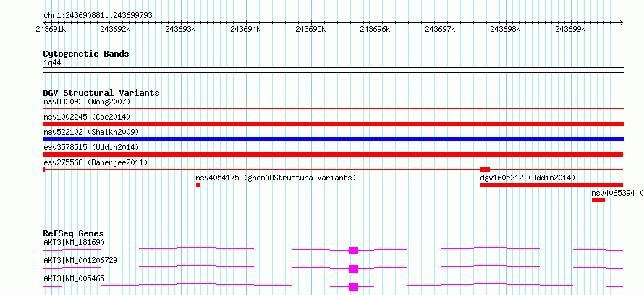Image resolution: width=644 pixels, height=295 pixels.
Task: Open the AKT3|NM_181690 transcript label
Action: (74, 242)
